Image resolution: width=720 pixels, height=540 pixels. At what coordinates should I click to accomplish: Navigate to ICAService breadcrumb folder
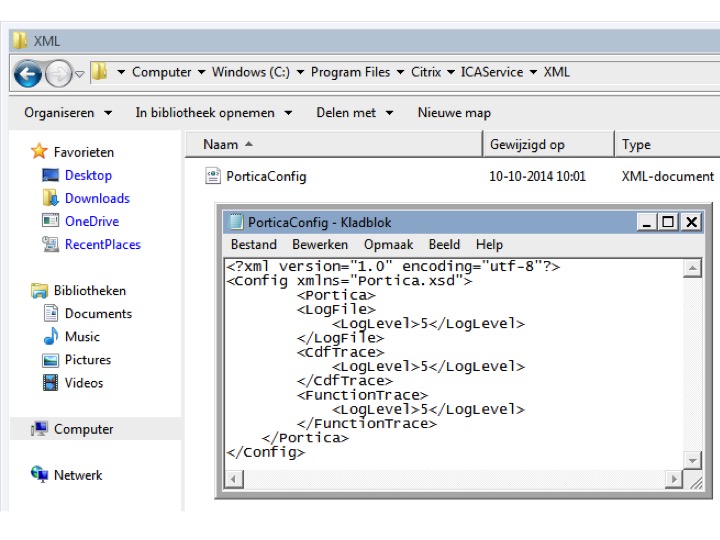[492, 72]
